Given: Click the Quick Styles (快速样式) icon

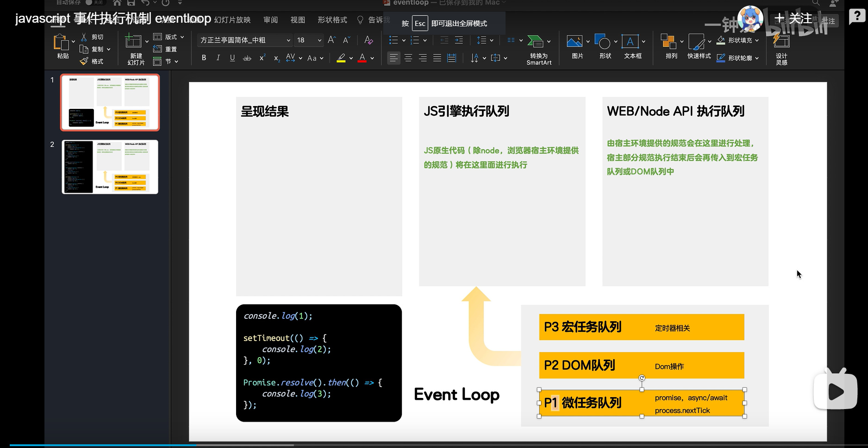Looking at the screenshot, I should point(696,42).
